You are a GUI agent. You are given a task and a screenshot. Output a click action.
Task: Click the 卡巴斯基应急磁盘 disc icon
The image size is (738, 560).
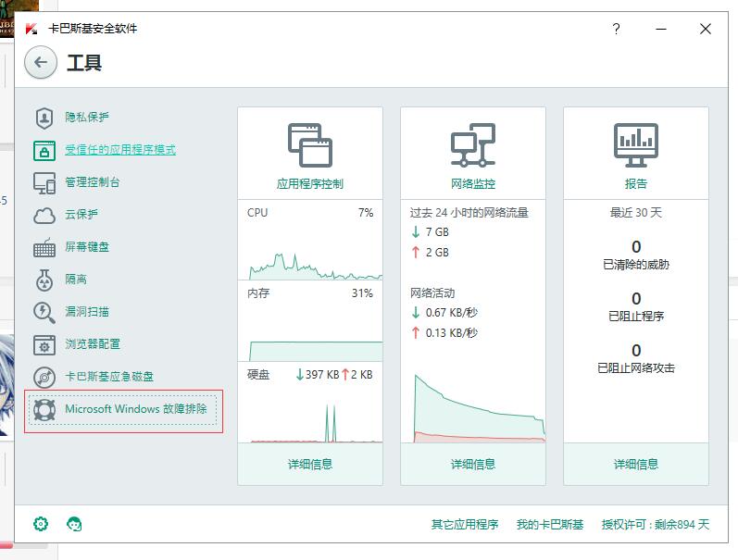tap(44, 378)
